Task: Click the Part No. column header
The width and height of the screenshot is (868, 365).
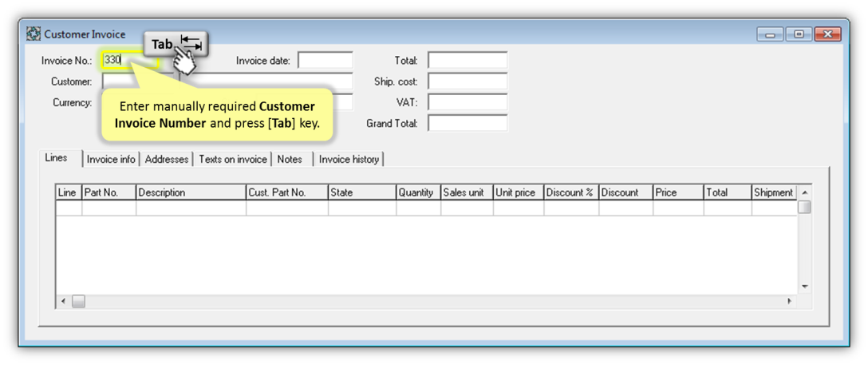Action: [109, 192]
